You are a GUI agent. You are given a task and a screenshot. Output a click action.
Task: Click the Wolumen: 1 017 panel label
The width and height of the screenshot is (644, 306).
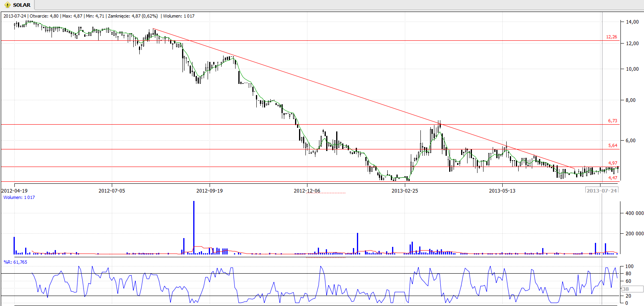[19, 197]
